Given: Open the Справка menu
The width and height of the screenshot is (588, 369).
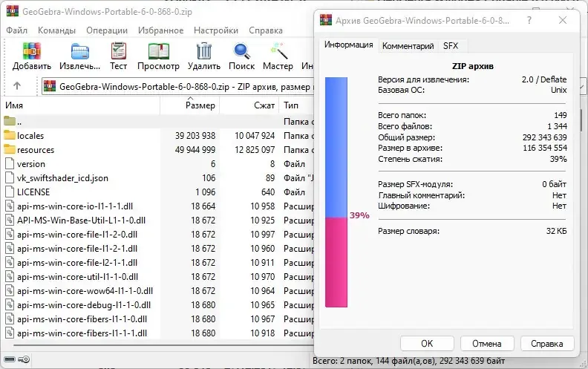Looking at the screenshot, I should point(266,30).
